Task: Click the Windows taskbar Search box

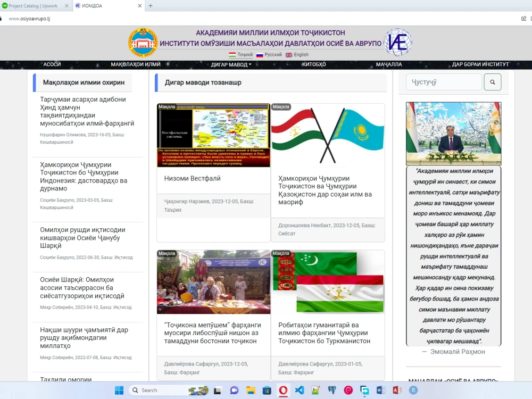Action: pos(169,390)
